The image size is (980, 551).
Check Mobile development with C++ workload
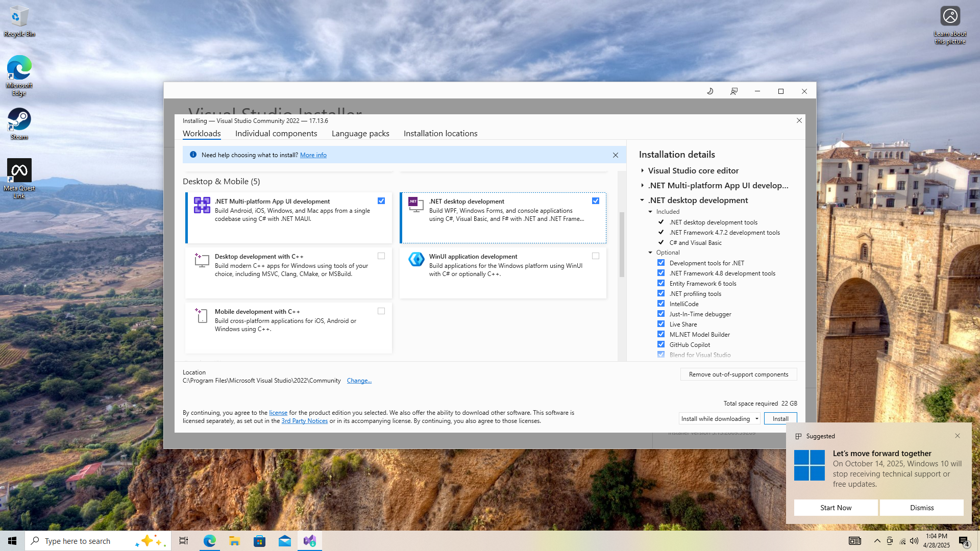click(381, 311)
